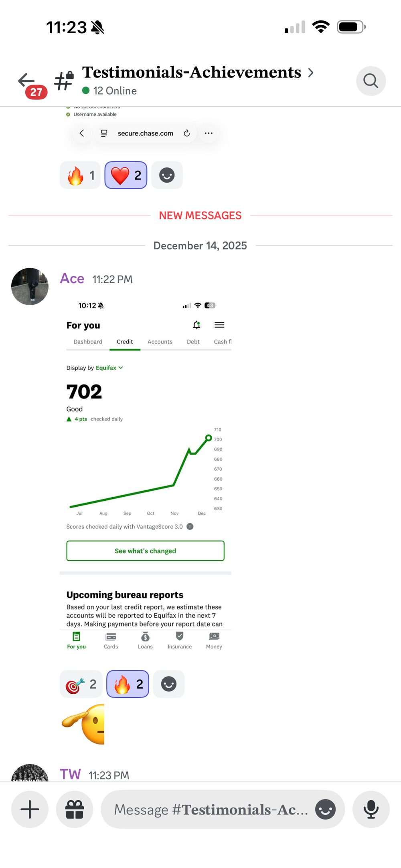Tap the microphone voice message icon
Screen dimensions: 401x868
pyautogui.click(x=371, y=809)
